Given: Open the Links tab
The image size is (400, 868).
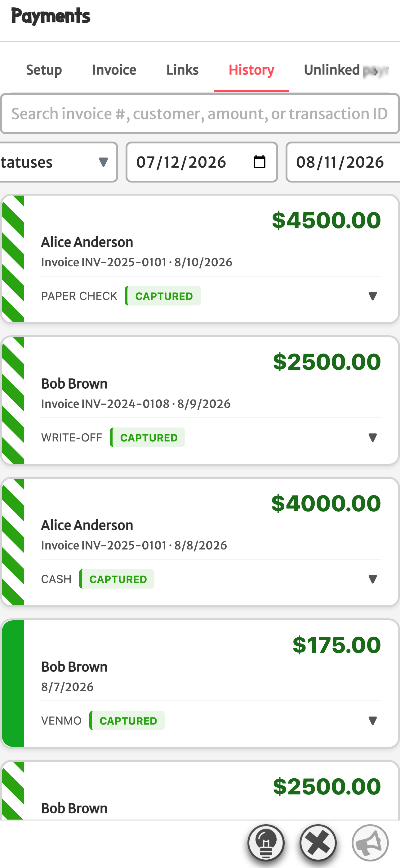Looking at the screenshot, I should pyautogui.click(x=183, y=70).
